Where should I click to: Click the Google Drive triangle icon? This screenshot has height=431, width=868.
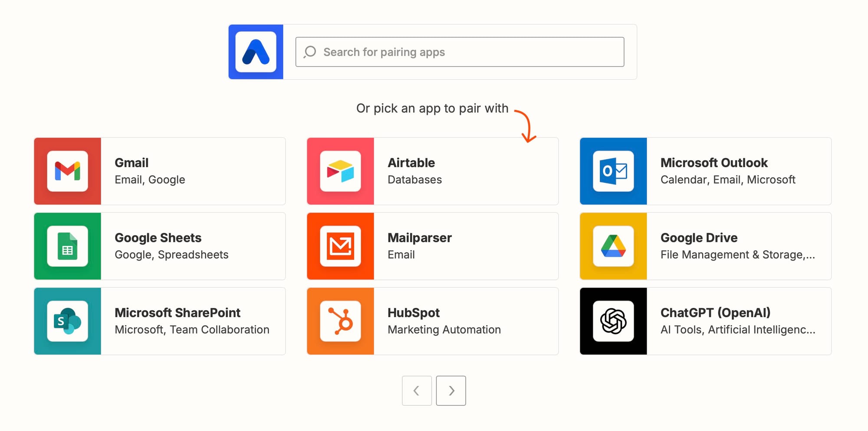tap(613, 246)
